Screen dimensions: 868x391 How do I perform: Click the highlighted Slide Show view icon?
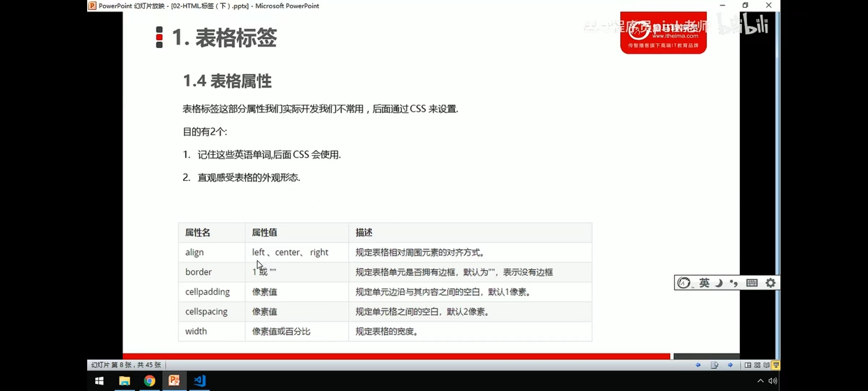click(776, 365)
